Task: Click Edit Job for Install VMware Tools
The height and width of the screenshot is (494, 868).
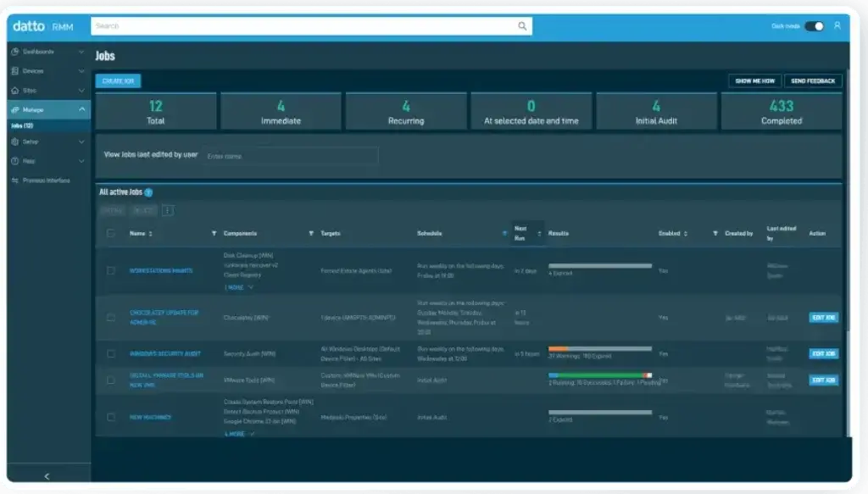Action: [x=824, y=380]
